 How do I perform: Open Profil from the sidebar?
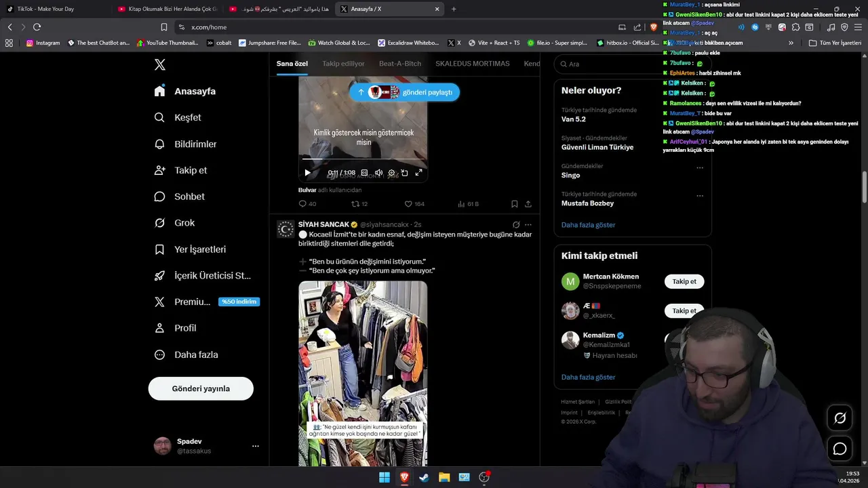[176, 328]
